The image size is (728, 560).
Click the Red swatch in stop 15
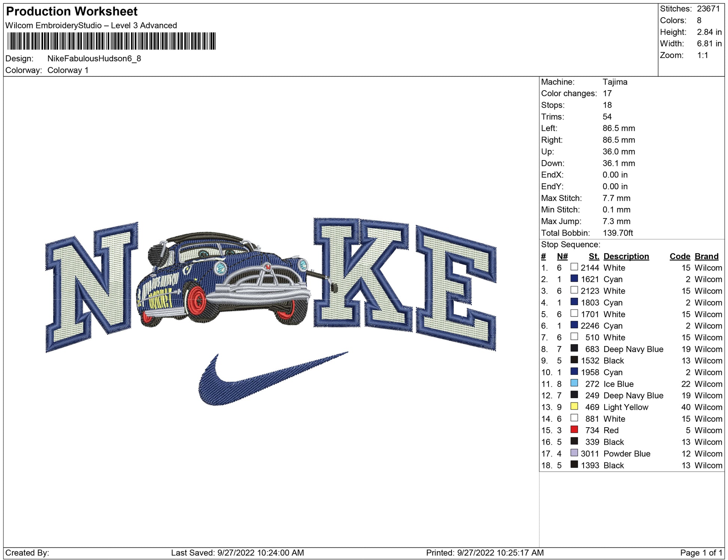(x=574, y=429)
